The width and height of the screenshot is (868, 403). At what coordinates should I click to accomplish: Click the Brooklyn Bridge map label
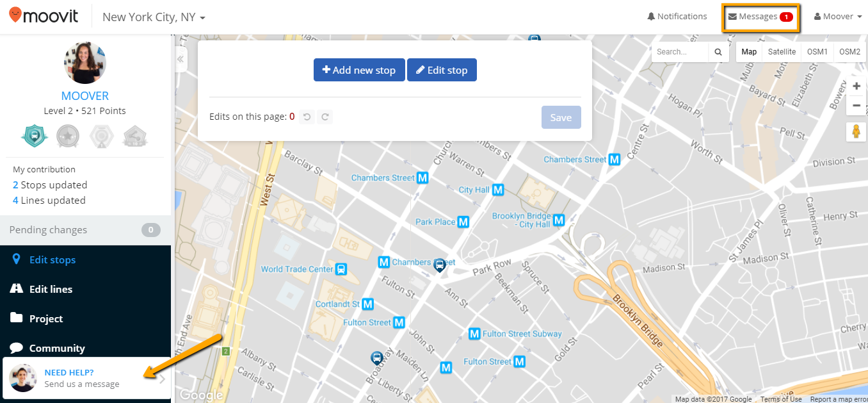tap(638, 322)
